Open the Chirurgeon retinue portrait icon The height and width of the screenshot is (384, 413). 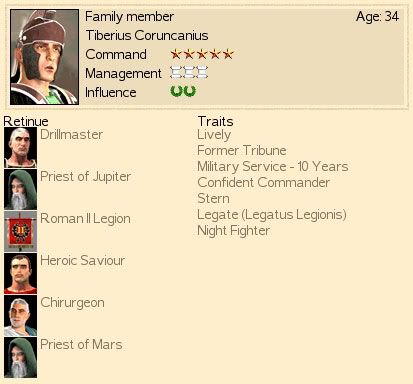[x=20, y=315]
